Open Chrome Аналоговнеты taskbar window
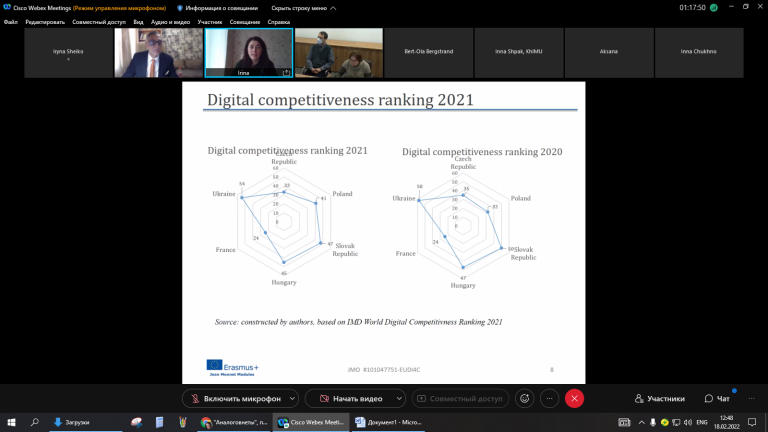The height and width of the screenshot is (432, 768). click(x=234, y=422)
